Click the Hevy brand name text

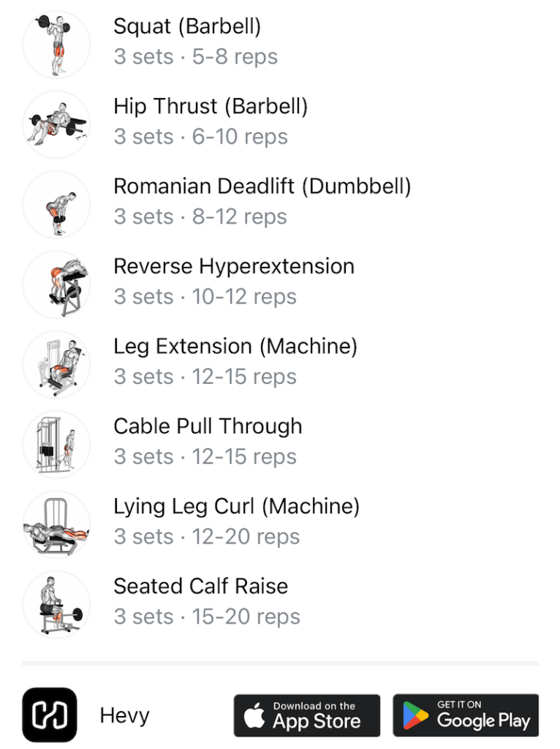[124, 716]
